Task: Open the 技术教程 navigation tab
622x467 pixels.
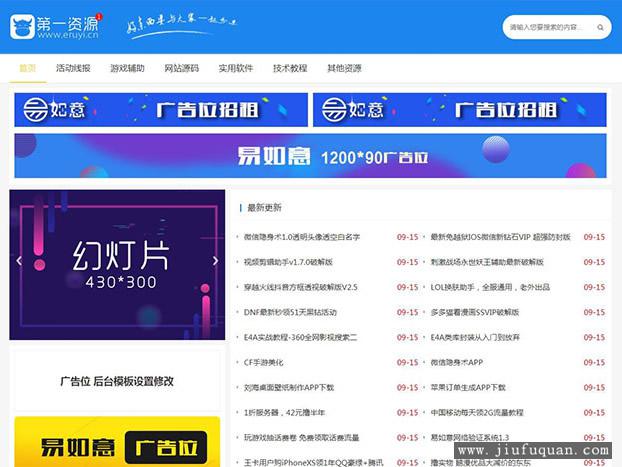Action: 290,68
